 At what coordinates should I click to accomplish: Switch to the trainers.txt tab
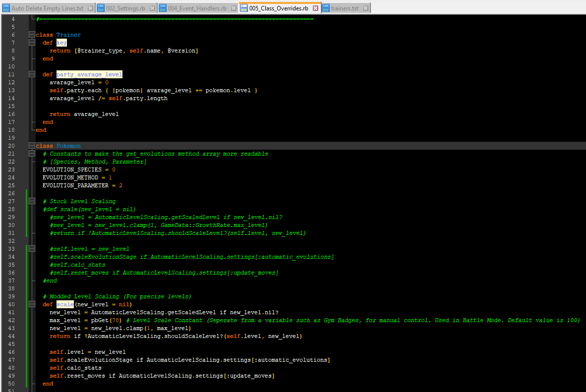[344, 8]
